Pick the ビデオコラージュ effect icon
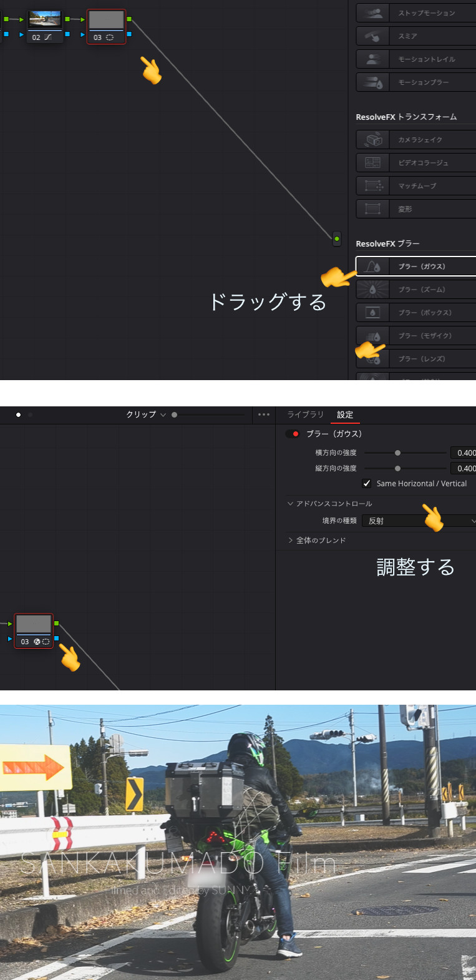The image size is (476, 980). 373,163
